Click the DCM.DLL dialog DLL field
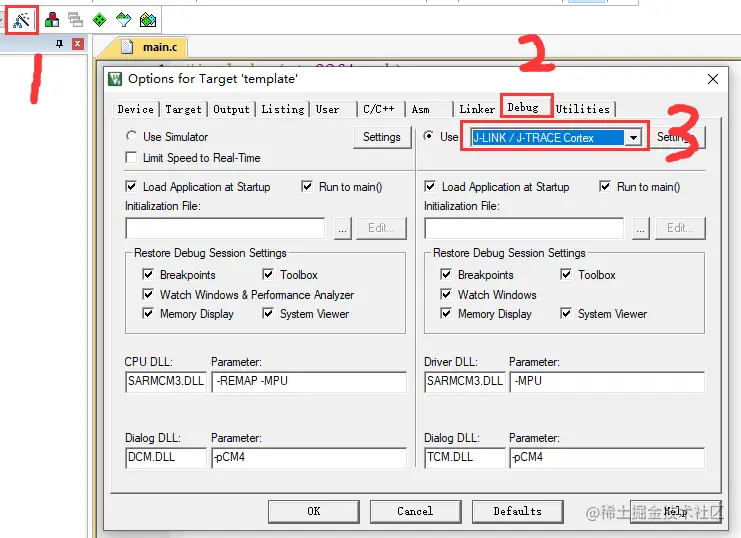741x538 pixels. 166,458
